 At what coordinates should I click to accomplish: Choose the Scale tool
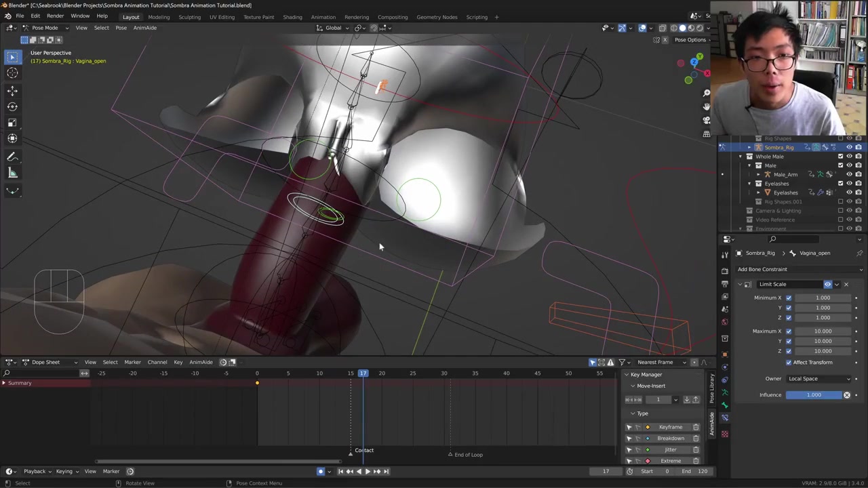click(x=12, y=123)
